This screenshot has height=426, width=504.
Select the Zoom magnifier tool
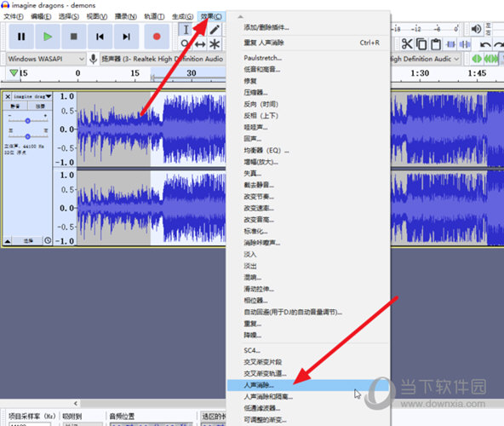[x=185, y=43]
